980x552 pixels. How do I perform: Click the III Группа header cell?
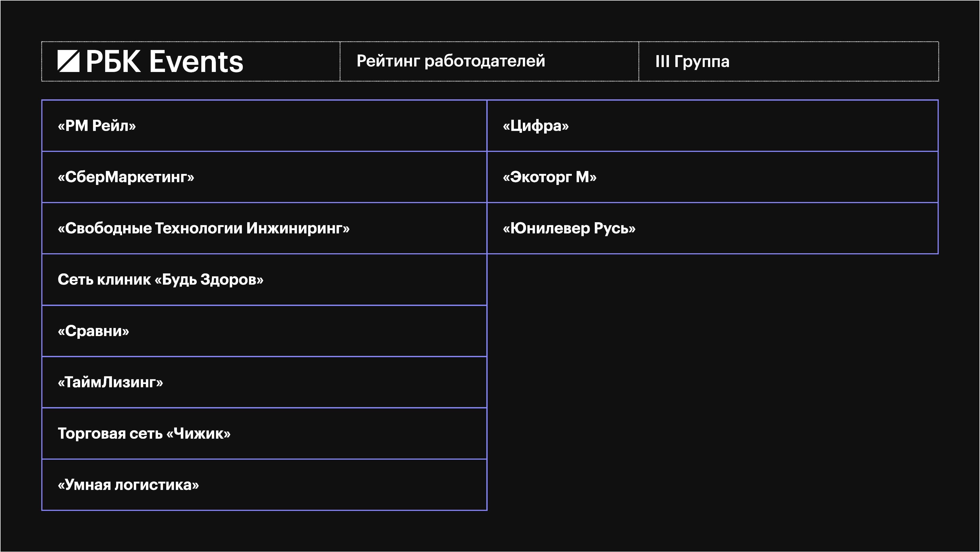point(692,61)
